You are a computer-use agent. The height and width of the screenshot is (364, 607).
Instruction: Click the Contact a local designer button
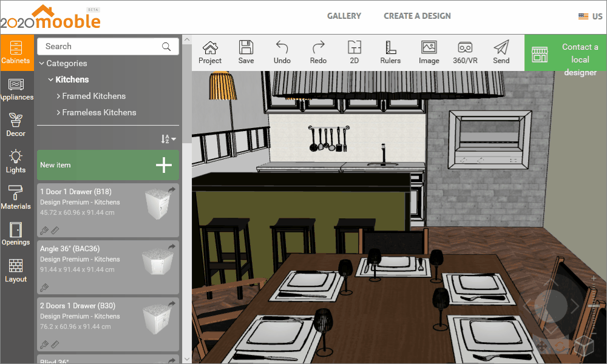click(x=566, y=53)
